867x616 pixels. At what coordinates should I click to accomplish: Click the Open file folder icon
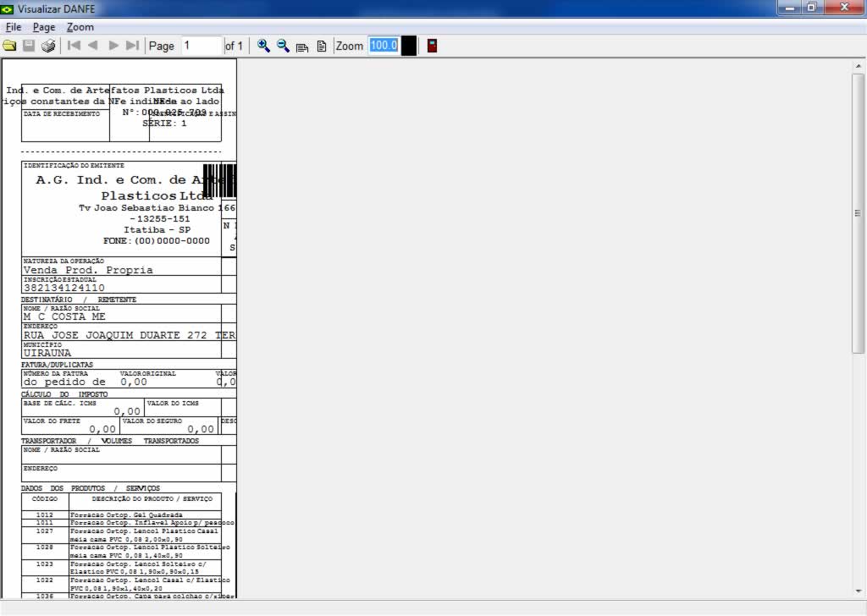point(9,46)
